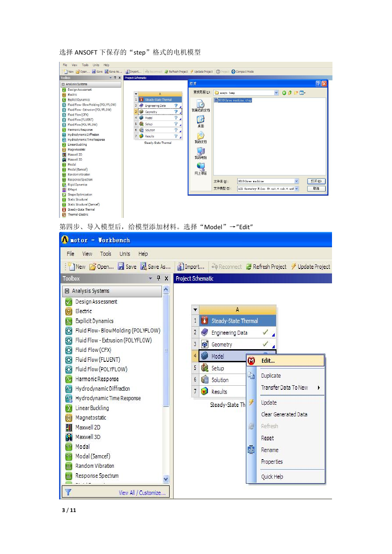
Task: Select Maxwell 3D icon in motor - Workbench Toolbox
Action: pos(69,437)
